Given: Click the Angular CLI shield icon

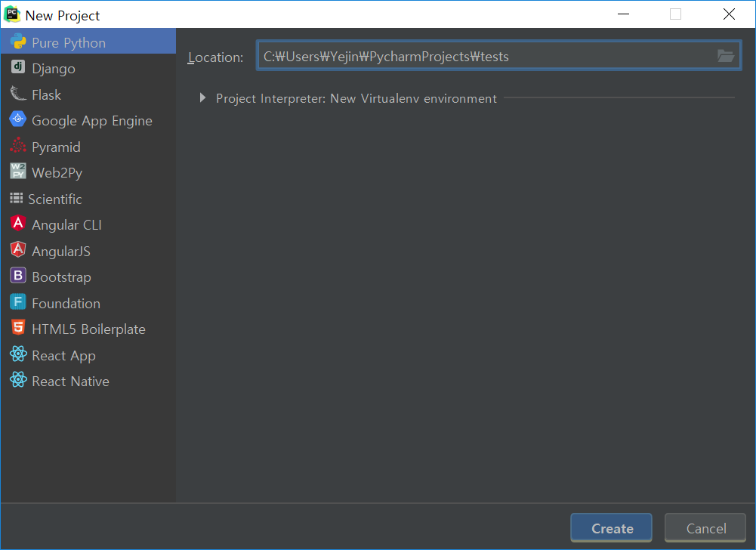Looking at the screenshot, I should [18, 224].
